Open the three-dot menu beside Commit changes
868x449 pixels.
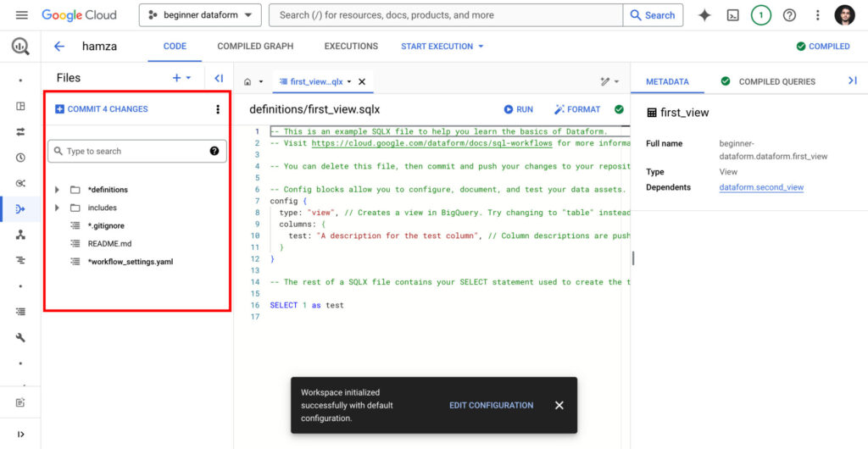218,109
